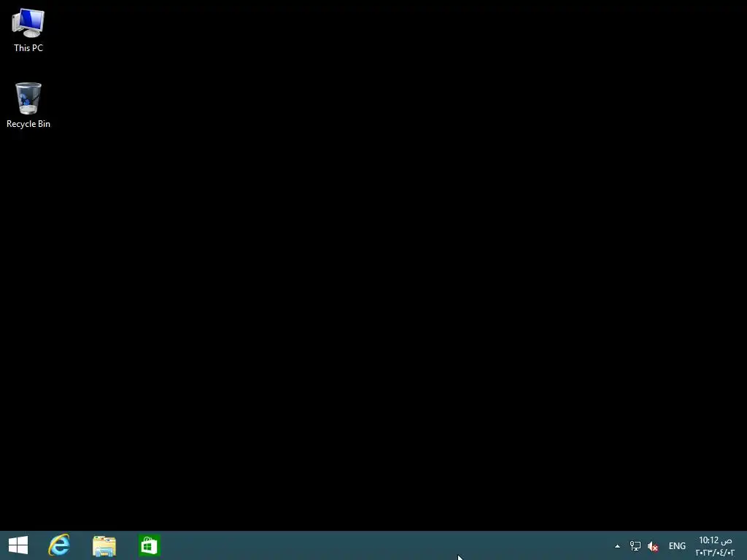Select the This PC desktop icon
The height and width of the screenshot is (560, 747).
pyautogui.click(x=28, y=30)
